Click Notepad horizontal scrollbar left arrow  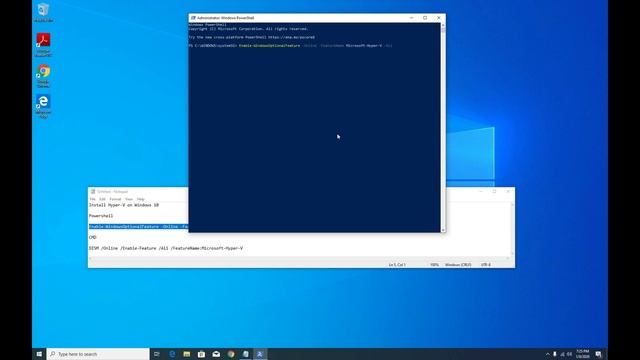[x=91, y=258]
